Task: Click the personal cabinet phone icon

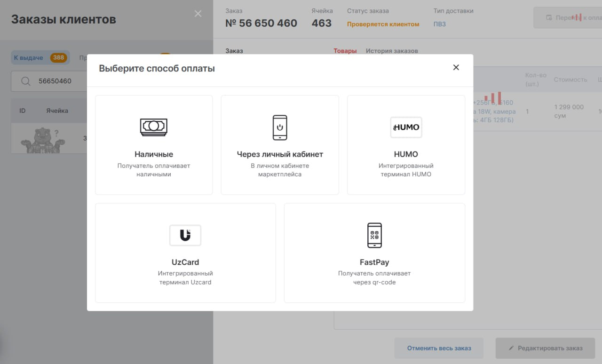Action: pyautogui.click(x=280, y=127)
